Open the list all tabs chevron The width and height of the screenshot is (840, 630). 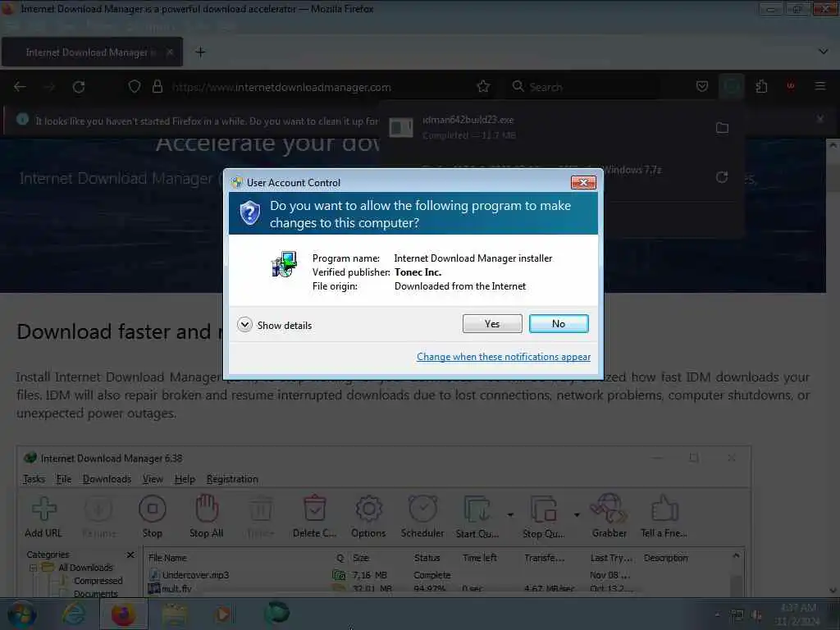823,52
